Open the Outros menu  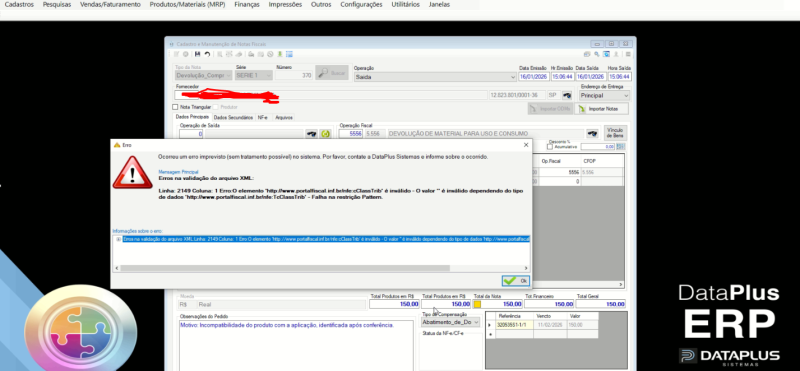[x=321, y=5]
